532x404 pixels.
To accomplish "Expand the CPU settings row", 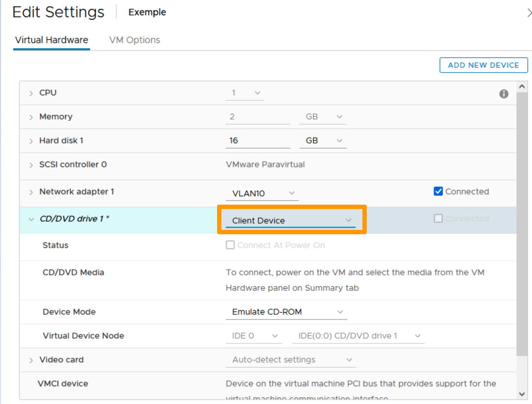I will (31, 93).
